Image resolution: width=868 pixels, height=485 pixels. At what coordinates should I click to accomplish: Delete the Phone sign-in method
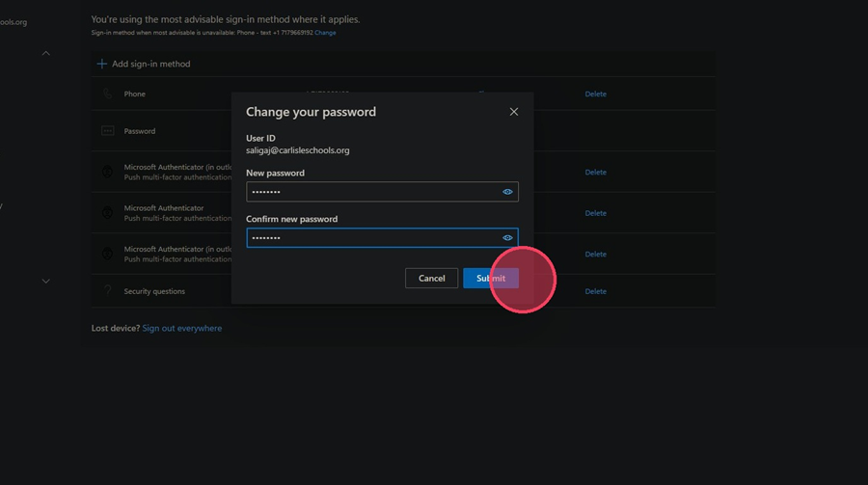(x=596, y=94)
